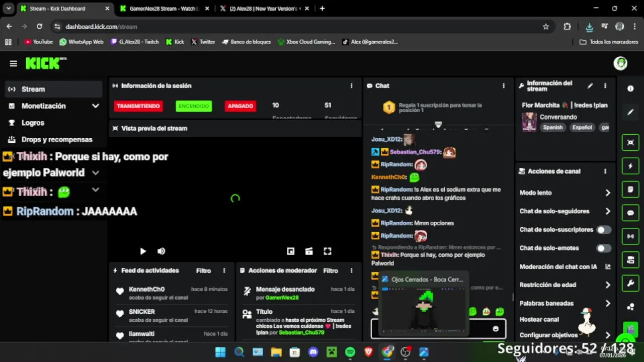
Task: Open the Chat de solo-seguidores settings chevron
Action: 608,211
